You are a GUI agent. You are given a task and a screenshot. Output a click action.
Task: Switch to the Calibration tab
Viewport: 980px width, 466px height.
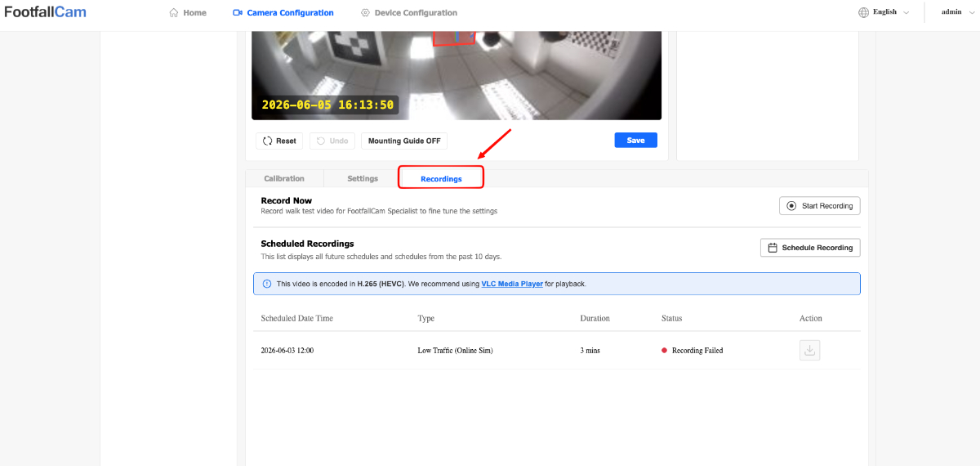coord(284,178)
